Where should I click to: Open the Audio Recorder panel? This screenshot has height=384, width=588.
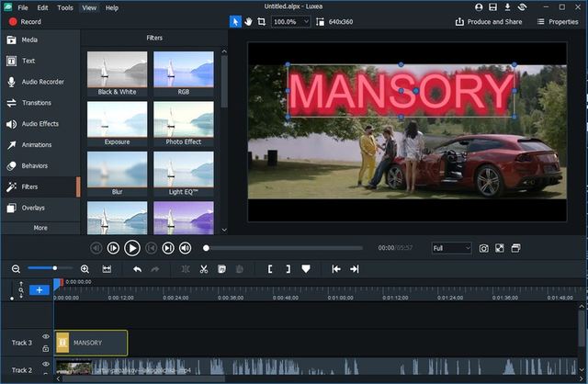[41, 82]
